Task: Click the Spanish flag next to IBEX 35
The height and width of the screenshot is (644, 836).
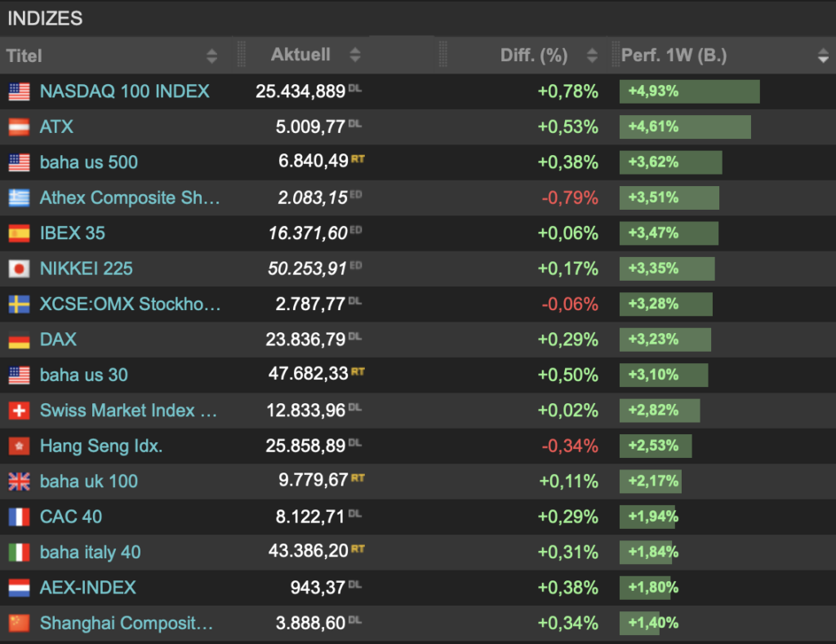Action: click(x=20, y=233)
